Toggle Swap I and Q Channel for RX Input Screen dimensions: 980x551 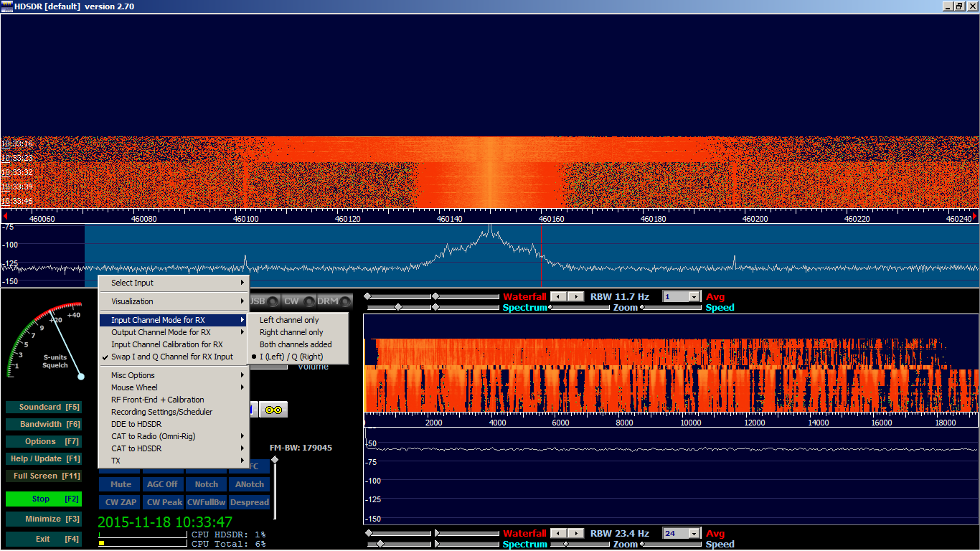coord(173,357)
